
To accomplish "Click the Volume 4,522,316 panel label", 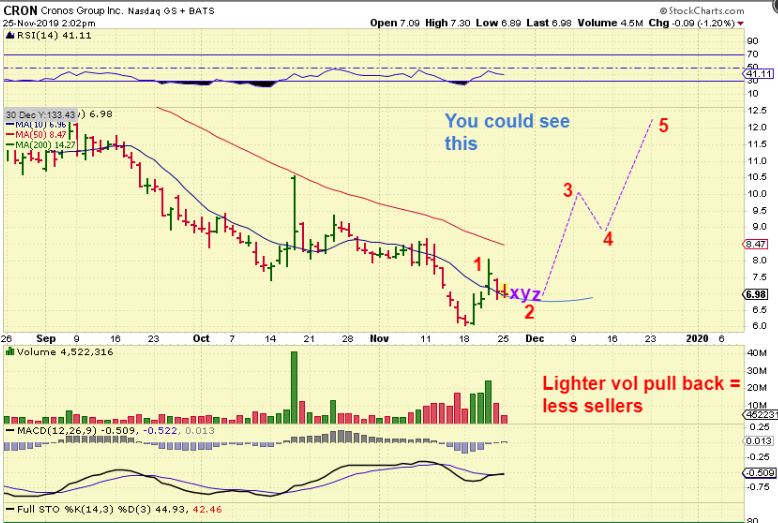I will pos(65,352).
